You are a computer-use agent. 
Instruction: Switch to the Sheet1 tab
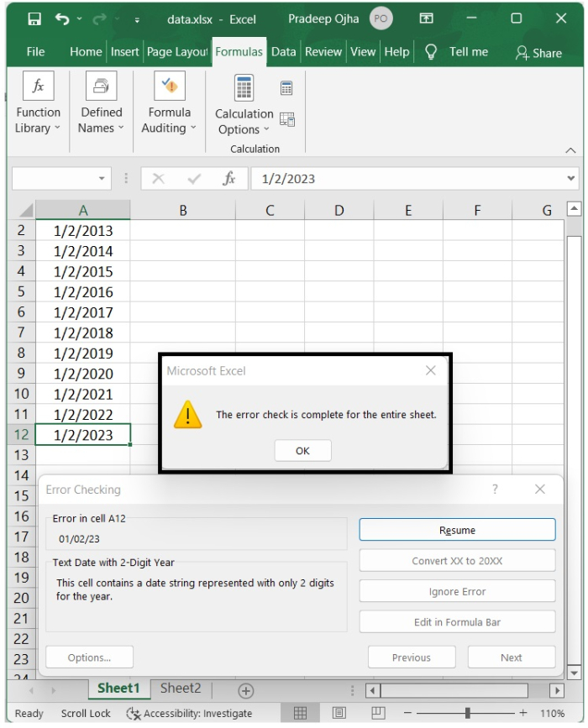pyautogui.click(x=119, y=688)
